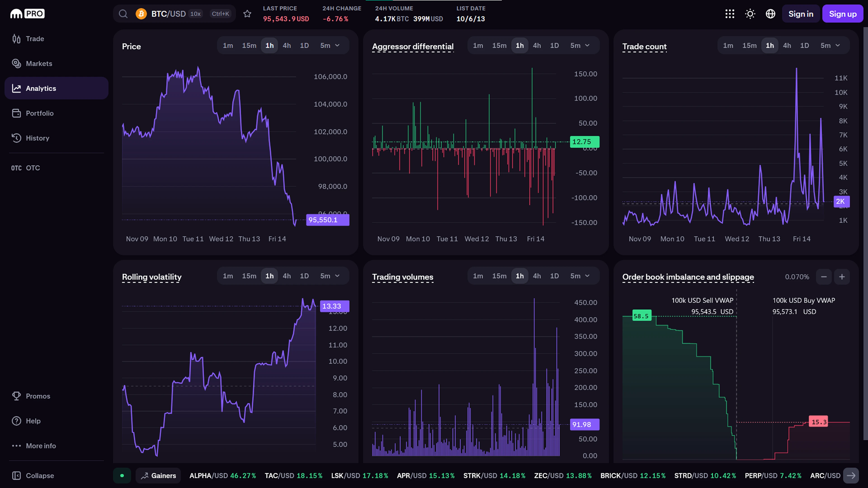The height and width of the screenshot is (488, 868).
Task: Expand the 5m dropdown on Price chart
Action: pos(330,45)
